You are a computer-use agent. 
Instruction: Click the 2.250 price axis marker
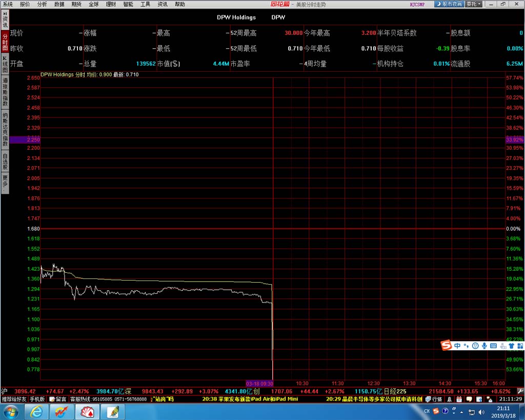pyautogui.click(x=25, y=139)
